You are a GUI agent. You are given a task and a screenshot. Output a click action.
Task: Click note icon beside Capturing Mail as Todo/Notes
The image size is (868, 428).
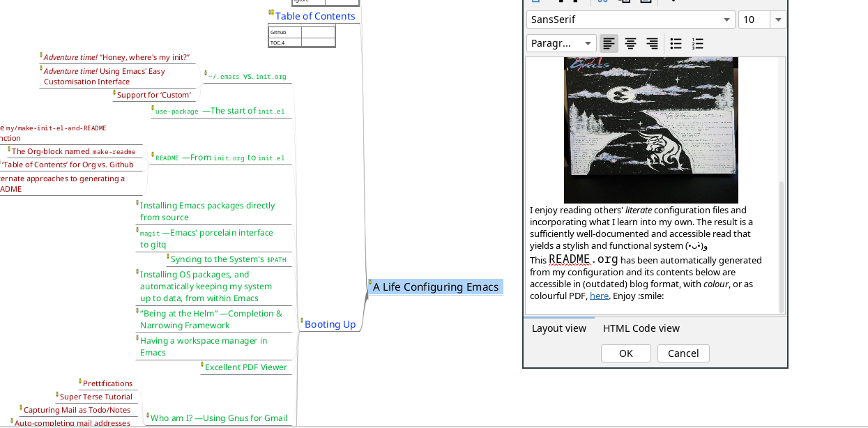coord(21,407)
